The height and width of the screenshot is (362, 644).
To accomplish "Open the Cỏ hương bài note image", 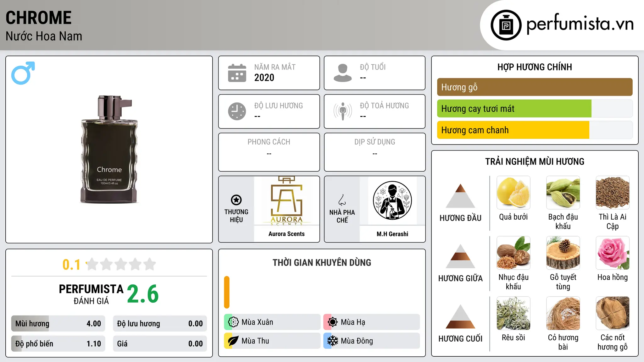I will [563, 313].
